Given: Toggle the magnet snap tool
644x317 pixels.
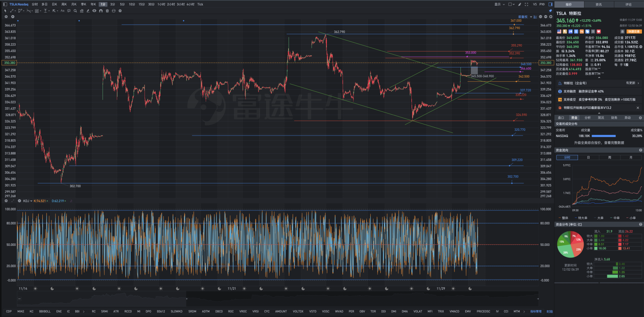Looking at the screenshot, I should click(x=101, y=11).
